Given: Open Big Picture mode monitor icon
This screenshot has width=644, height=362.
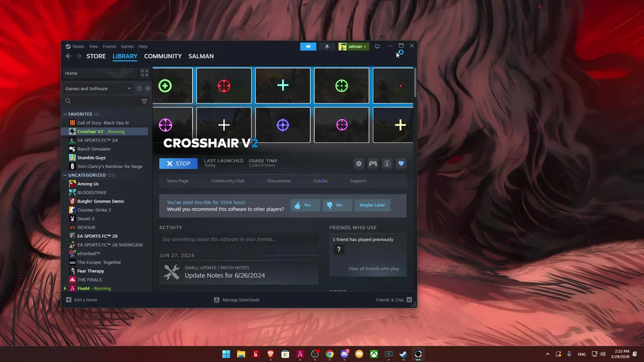Looking at the screenshot, I should coord(377,46).
